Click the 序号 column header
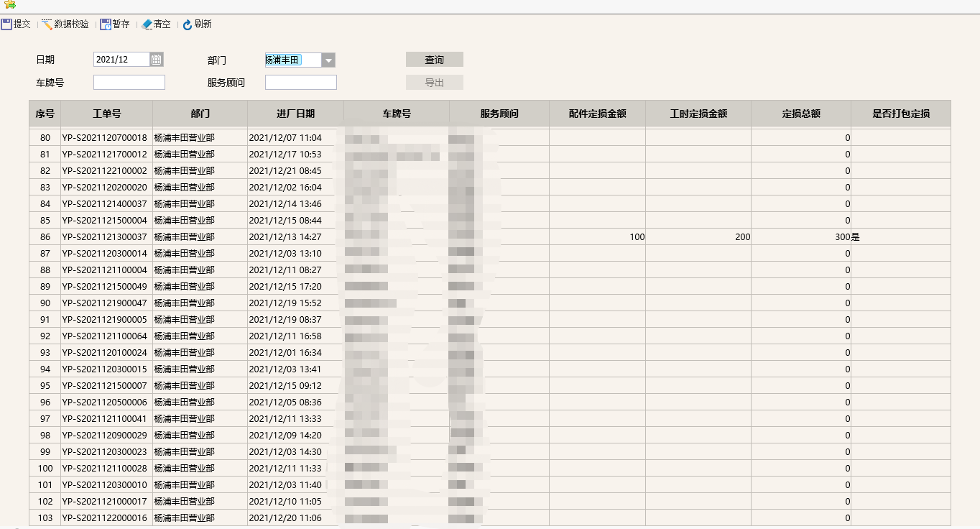 [45, 114]
